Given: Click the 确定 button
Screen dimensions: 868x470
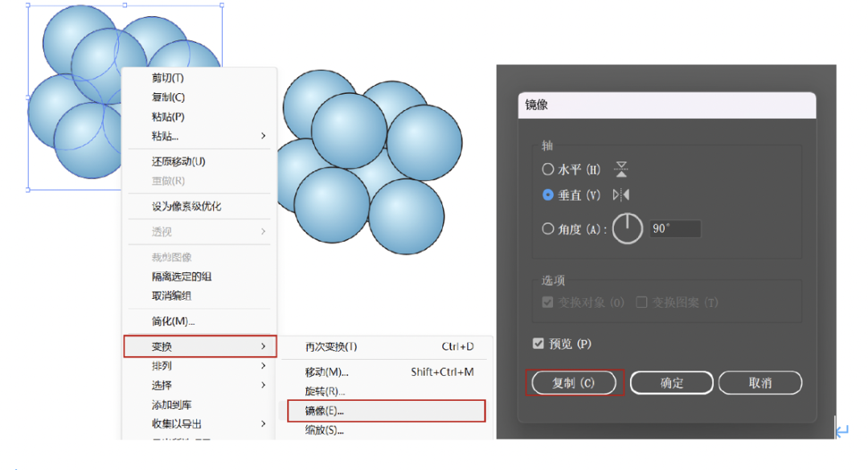Looking at the screenshot, I should pos(671,383).
